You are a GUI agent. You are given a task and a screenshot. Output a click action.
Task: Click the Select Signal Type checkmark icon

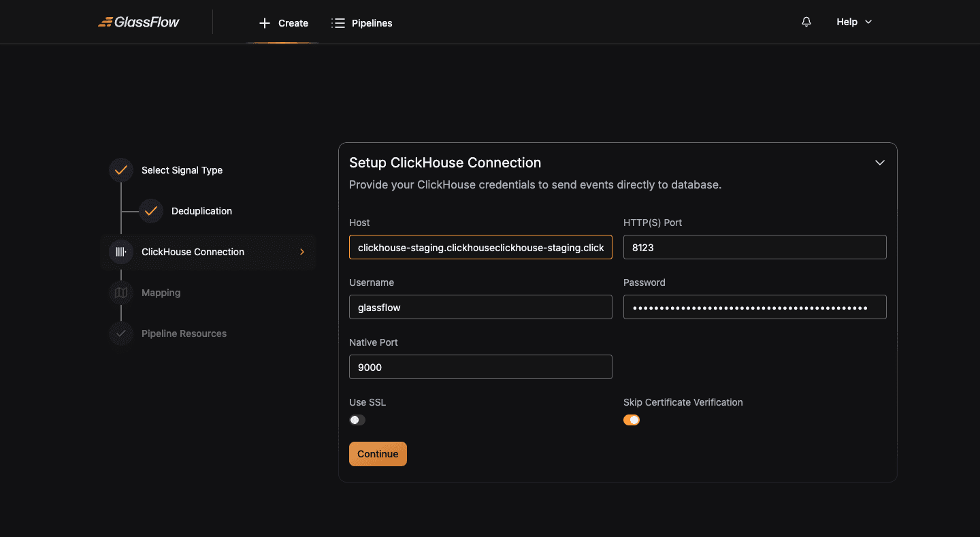point(121,170)
